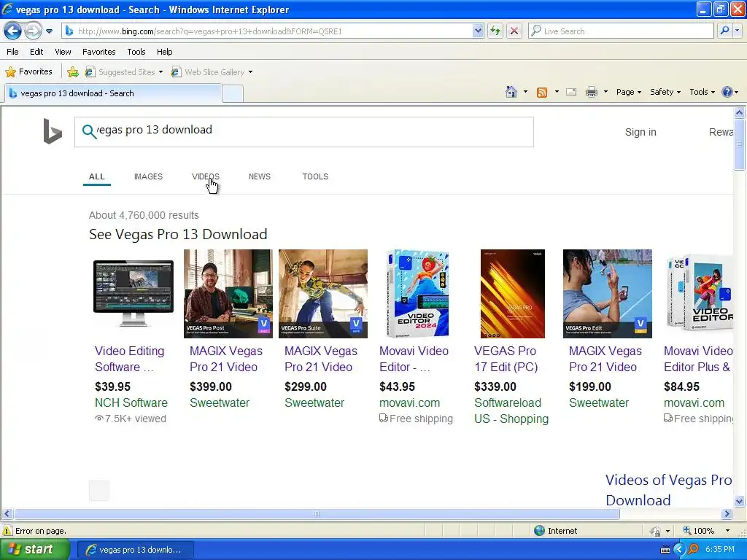747x560 pixels.
Task: Open recent pages dropdown next to Forward
Action: tap(49, 31)
